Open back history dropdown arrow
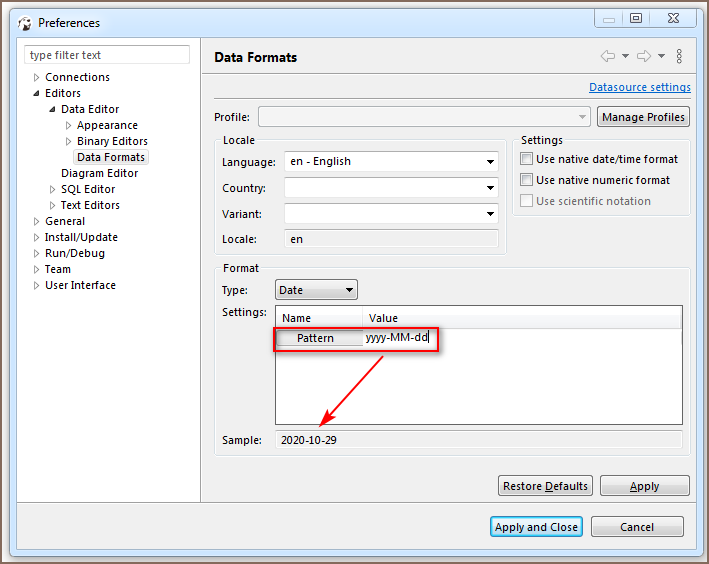The image size is (709, 564). coord(625,57)
